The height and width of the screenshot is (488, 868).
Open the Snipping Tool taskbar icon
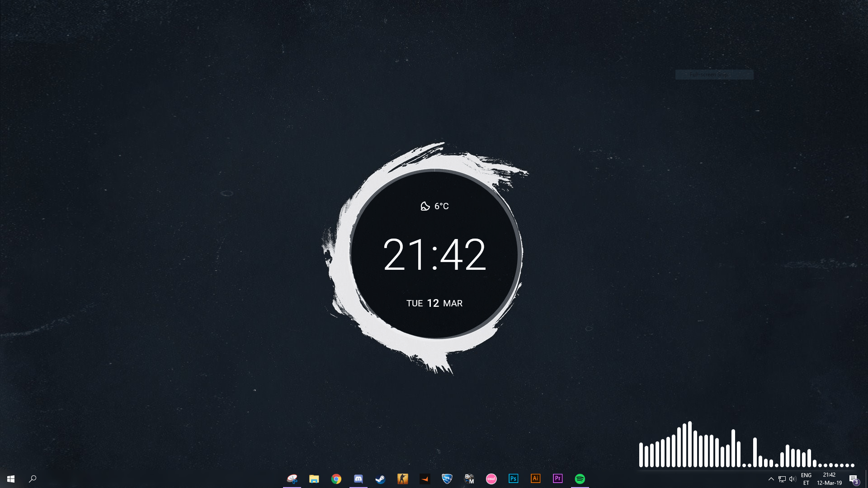click(x=292, y=479)
